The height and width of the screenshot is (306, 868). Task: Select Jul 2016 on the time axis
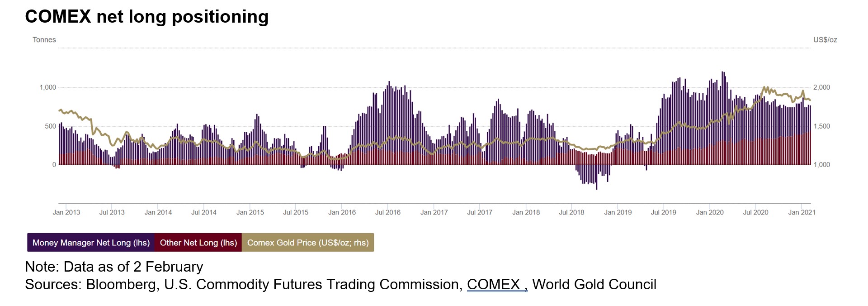click(388, 212)
